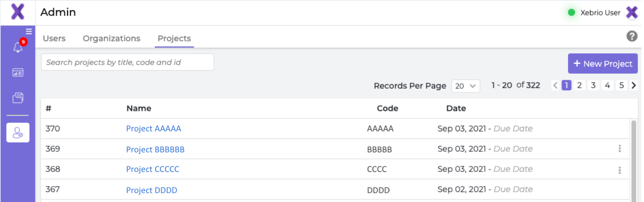This screenshot has width=644, height=202.
Task: Click the help question mark icon
Action: [632, 36]
